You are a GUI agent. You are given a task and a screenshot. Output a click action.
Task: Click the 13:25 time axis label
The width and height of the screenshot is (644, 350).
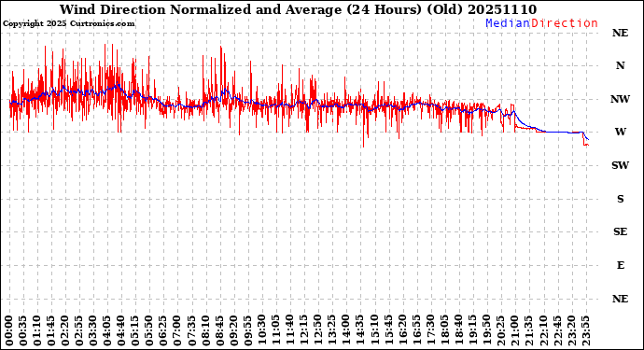[332, 330]
